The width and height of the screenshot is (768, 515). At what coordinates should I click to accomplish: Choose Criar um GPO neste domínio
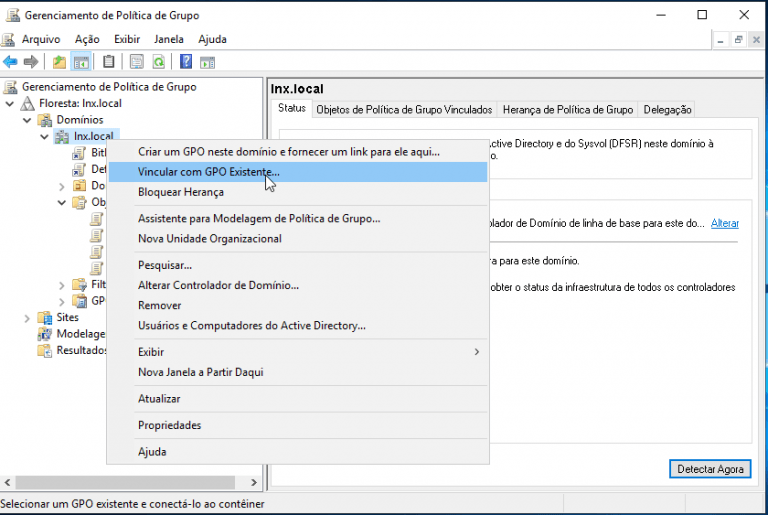tap(298, 152)
